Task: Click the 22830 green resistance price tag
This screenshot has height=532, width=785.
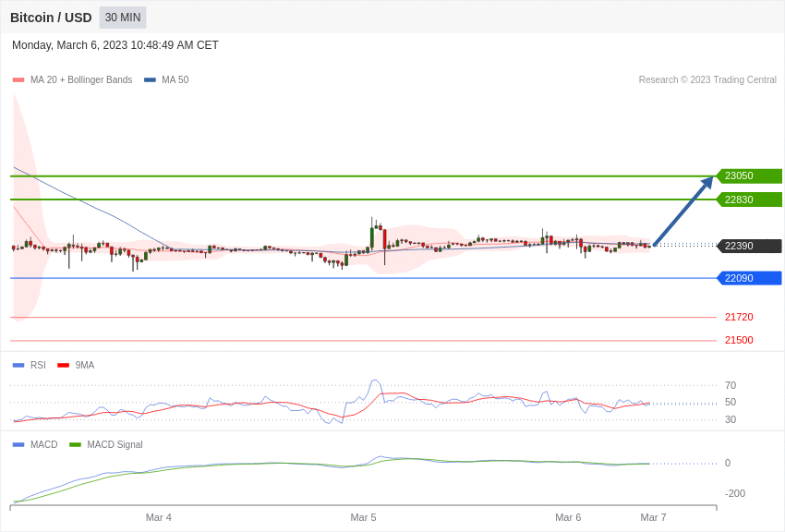Action: pyautogui.click(x=749, y=199)
